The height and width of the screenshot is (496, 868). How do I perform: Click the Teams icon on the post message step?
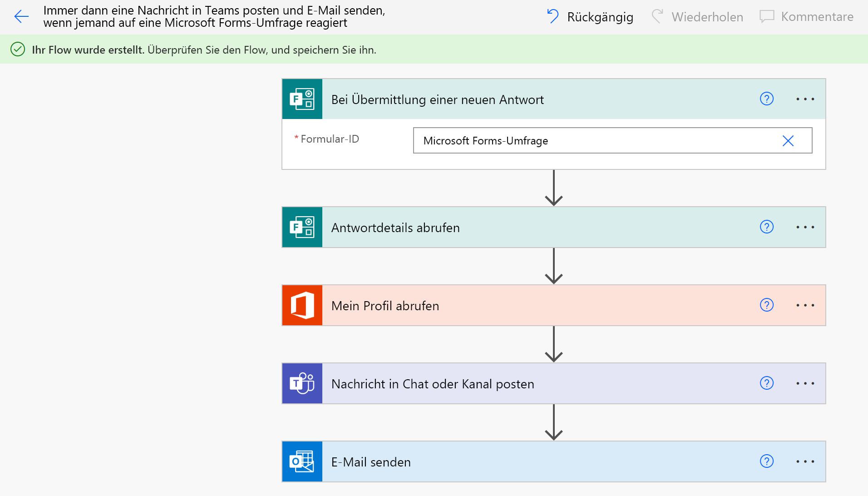point(302,383)
